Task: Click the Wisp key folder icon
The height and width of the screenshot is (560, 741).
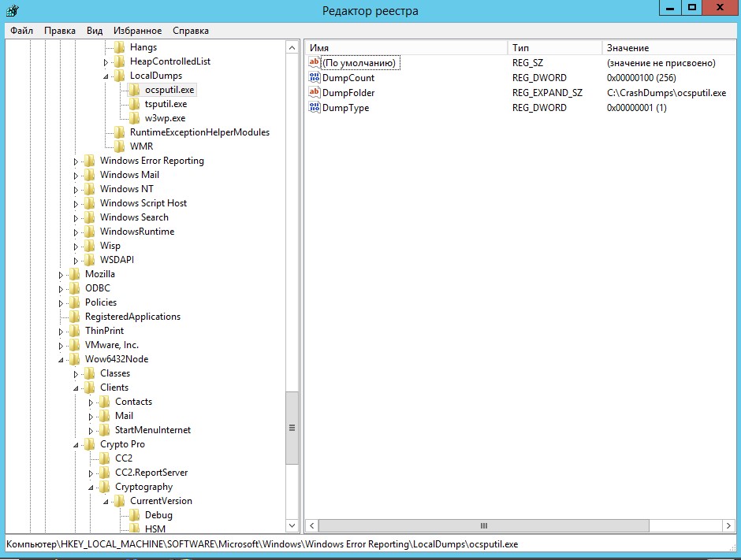Action: click(90, 246)
